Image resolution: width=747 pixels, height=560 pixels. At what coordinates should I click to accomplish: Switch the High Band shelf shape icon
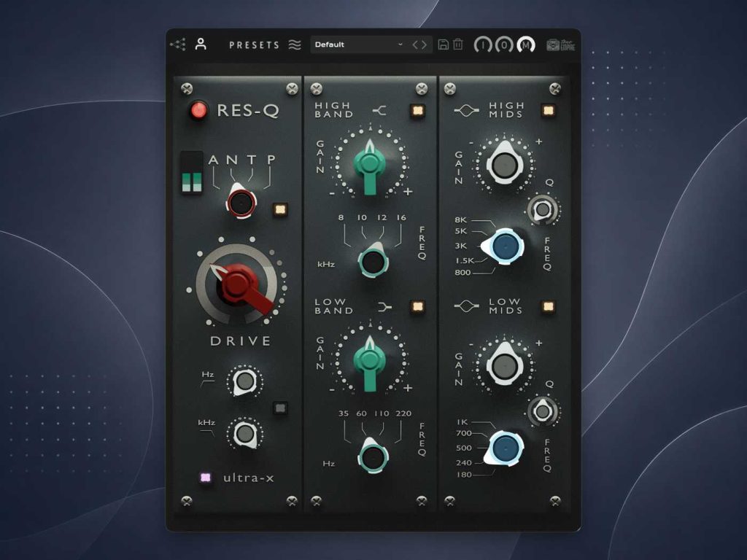379,111
